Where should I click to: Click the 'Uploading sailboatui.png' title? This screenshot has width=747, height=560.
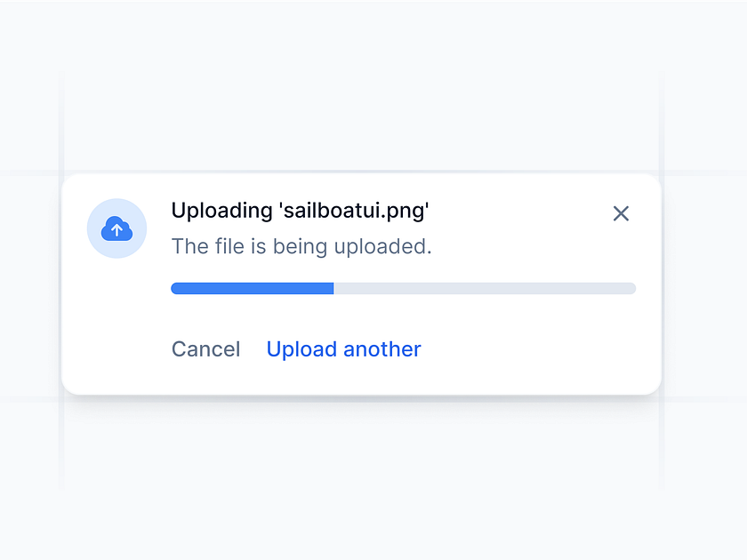click(300, 212)
